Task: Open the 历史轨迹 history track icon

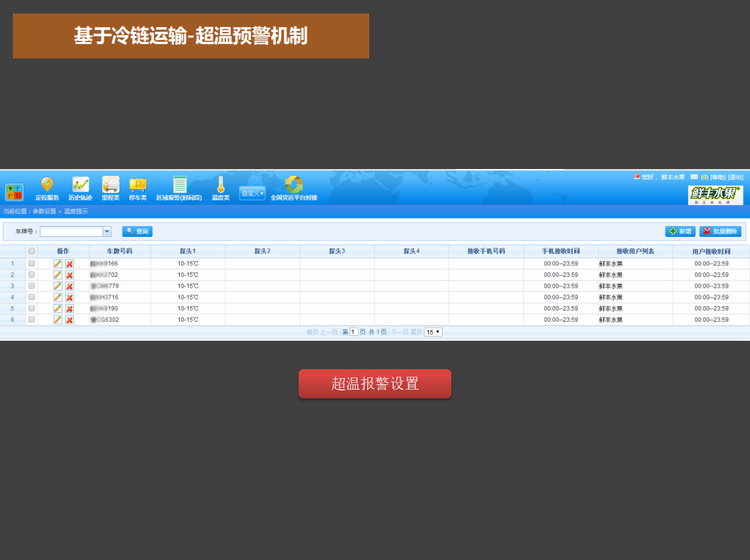Action: point(81,185)
